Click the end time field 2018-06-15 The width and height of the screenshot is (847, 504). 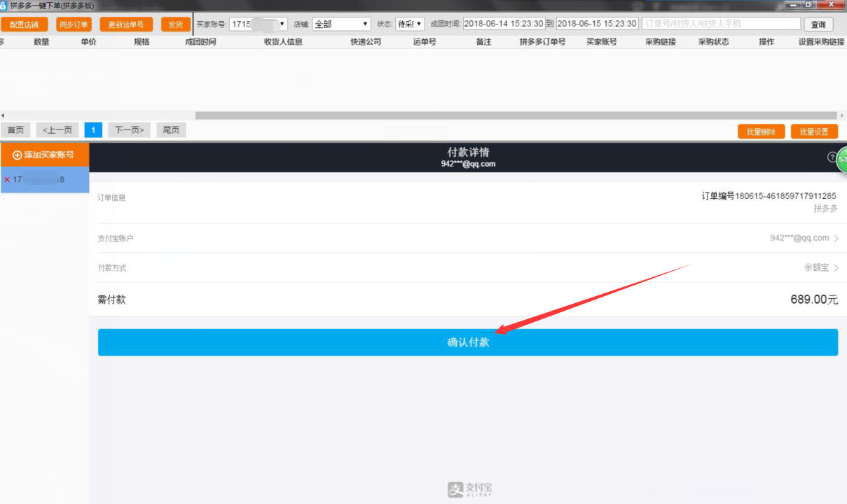click(x=598, y=24)
